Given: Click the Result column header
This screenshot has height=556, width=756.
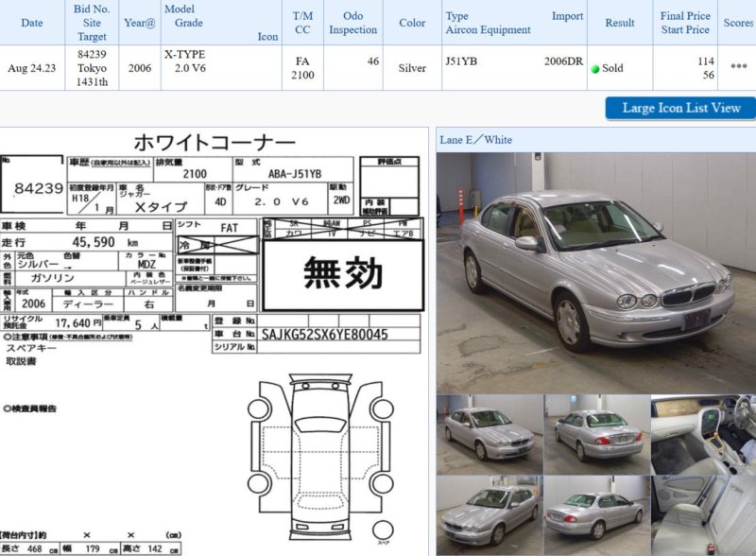Looking at the screenshot, I should (x=620, y=23).
